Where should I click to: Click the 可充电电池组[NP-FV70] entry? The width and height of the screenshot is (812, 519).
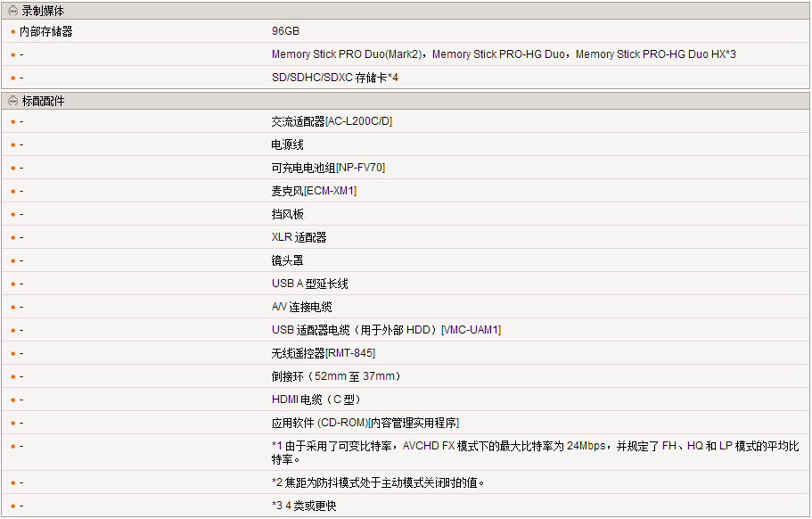(328, 168)
